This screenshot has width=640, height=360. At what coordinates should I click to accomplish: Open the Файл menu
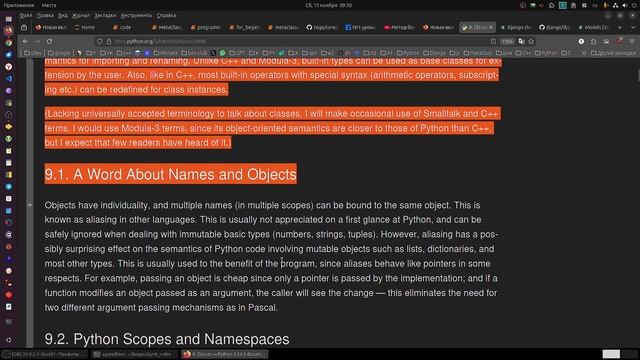[x=26, y=16]
